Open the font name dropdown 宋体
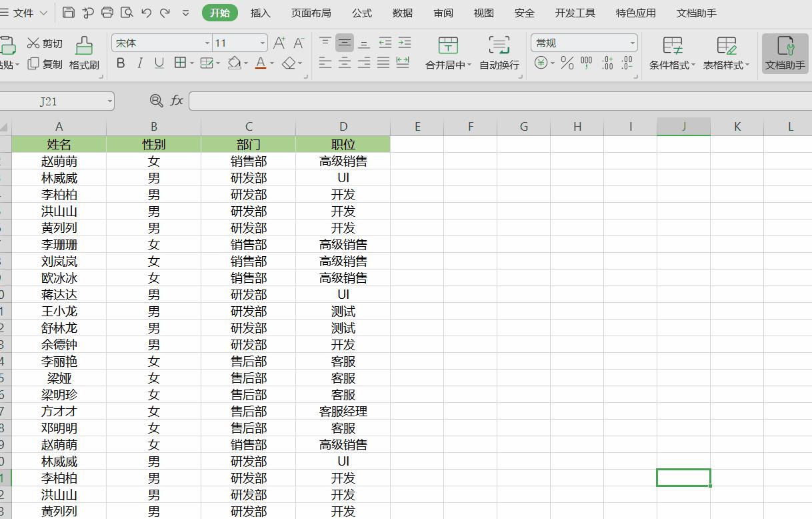Image resolution: width=812 pixels, height=519 pixels. tap(207, 43)
